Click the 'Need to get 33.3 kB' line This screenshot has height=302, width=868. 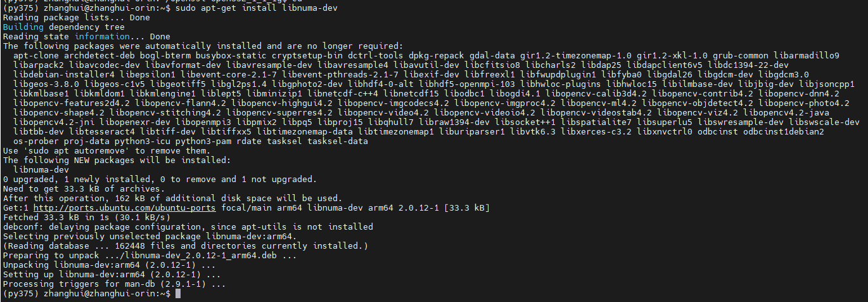coord(84,189)
